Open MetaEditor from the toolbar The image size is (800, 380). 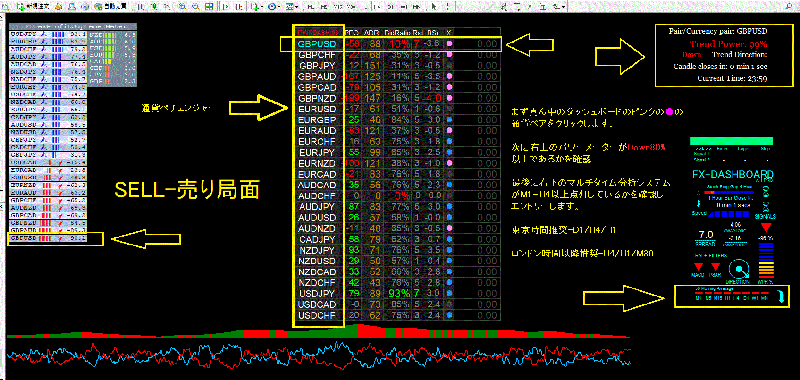59,7
